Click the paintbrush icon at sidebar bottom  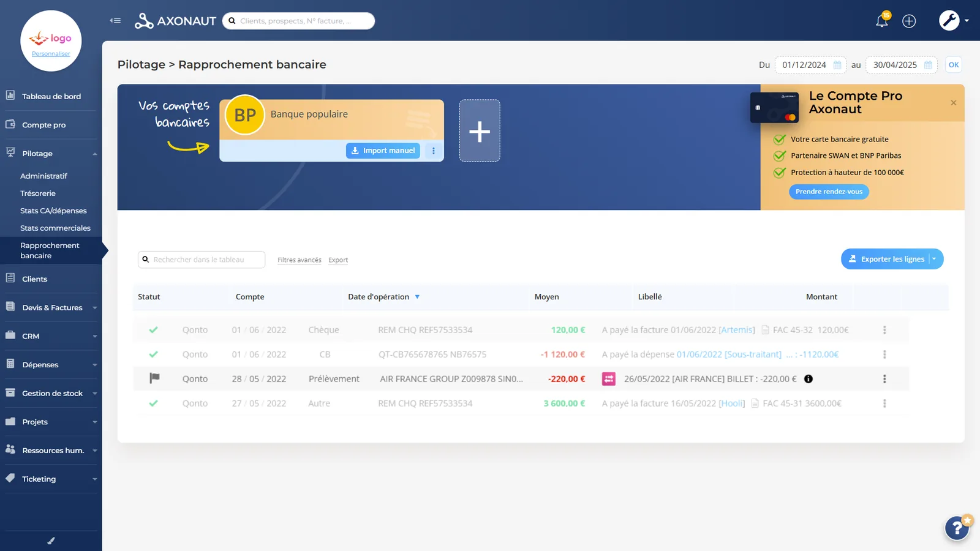click(x=51, y=541)
